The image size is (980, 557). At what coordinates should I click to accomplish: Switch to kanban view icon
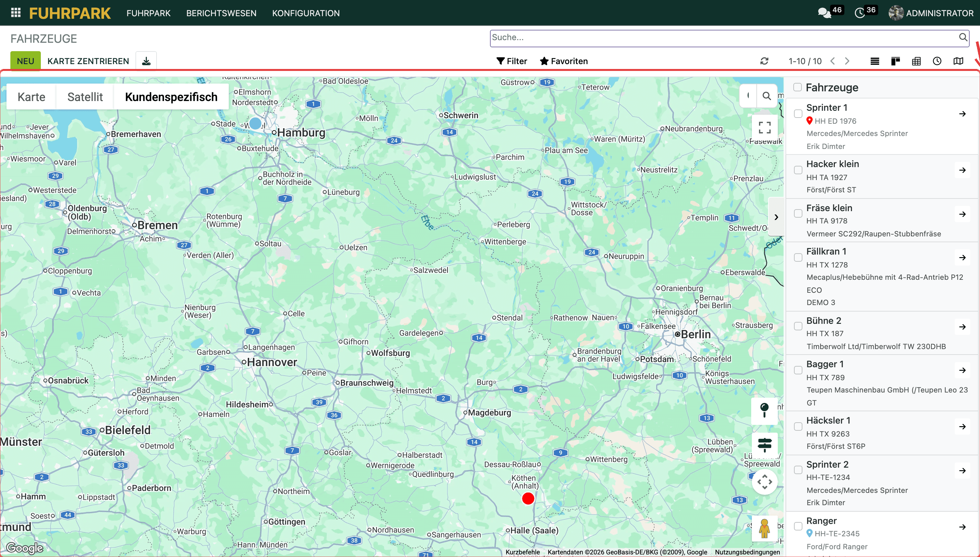(895, 61)
